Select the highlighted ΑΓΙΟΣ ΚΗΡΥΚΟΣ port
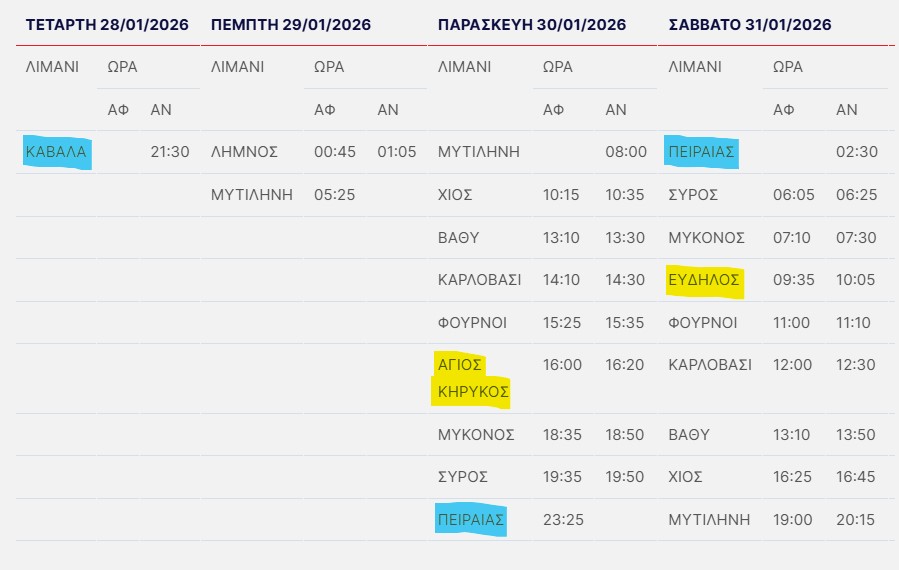Screen dimensions: 899x570 (x=471, y=378)
